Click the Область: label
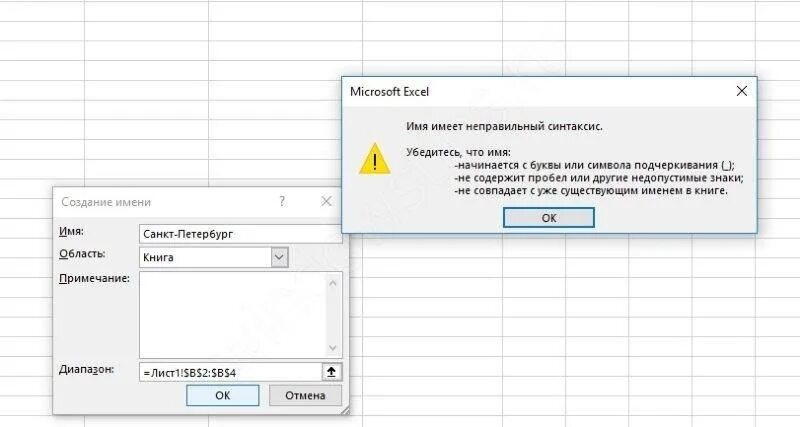This screenshot has width=800, height=427. (82, 254)
